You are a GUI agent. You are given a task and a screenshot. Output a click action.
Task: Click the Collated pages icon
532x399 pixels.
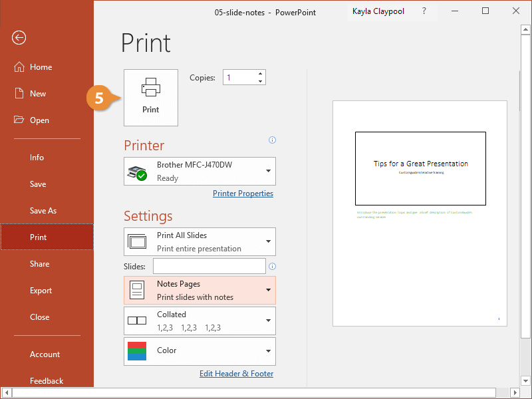tap(137, 321)
